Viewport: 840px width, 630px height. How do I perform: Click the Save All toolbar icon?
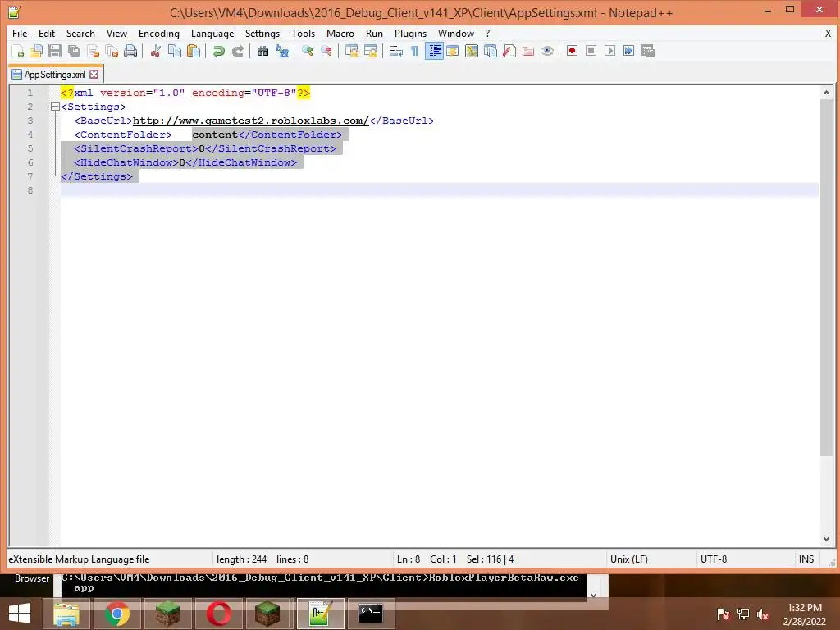pos(73,51)
